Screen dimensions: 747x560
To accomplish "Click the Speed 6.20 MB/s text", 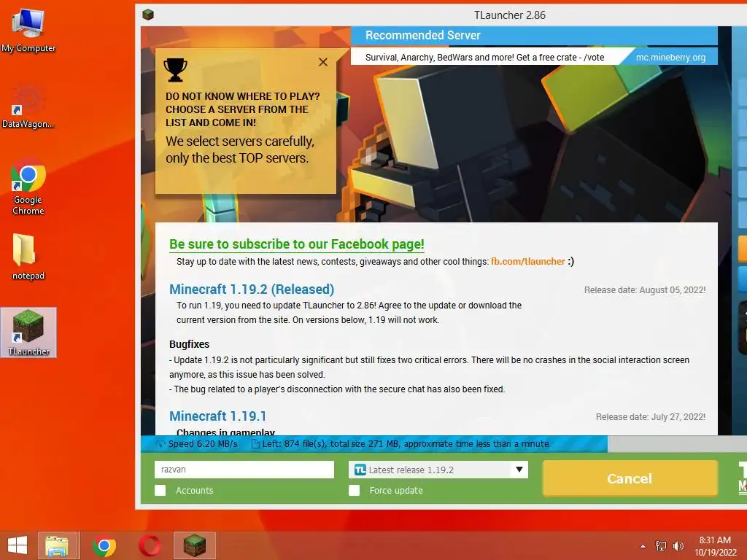I will pyautogui.click(x=203, y=444).
